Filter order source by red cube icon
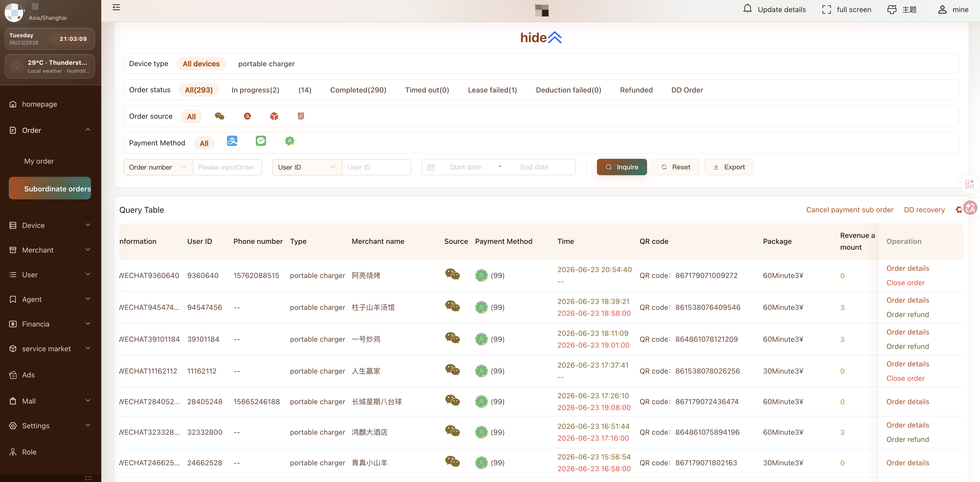 (x=274, y=116)
